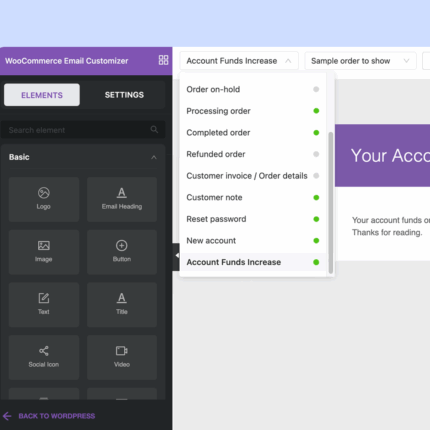Image resolution: width=430 pixels, height=430 pixels.
Task: Open the grid layout icon in header
Action: [x=163, y=60]
